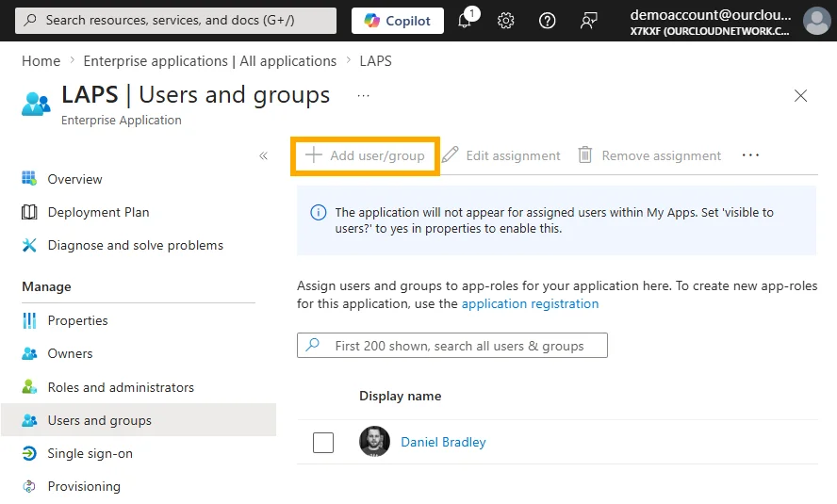Open the ellipsis next to page title

[364, 96]
